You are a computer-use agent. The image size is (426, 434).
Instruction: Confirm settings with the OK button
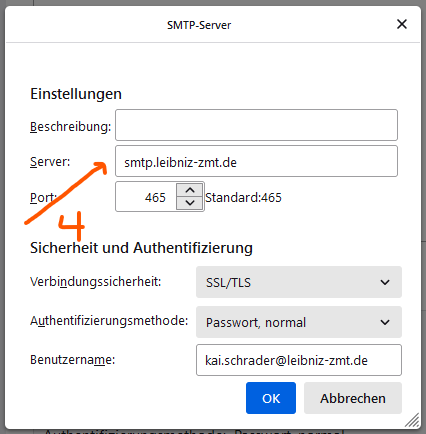[271, 398]
